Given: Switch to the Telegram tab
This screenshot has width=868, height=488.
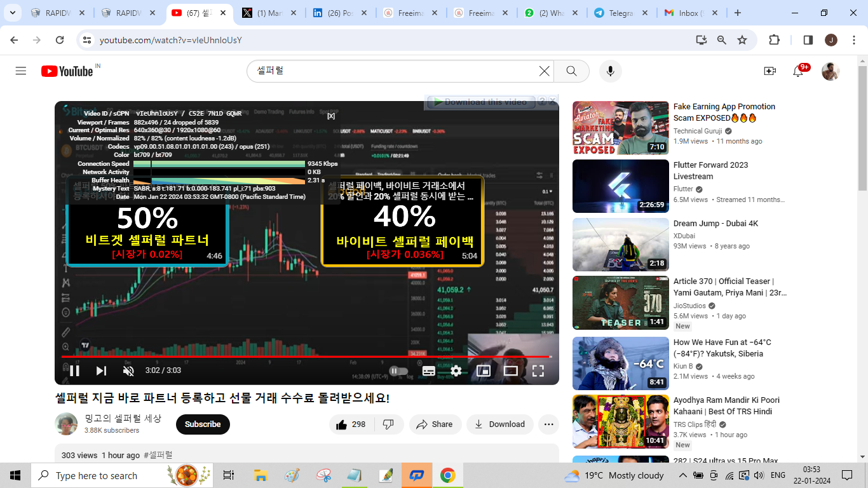Looking at the screenshot, I should tap(620, 13).
